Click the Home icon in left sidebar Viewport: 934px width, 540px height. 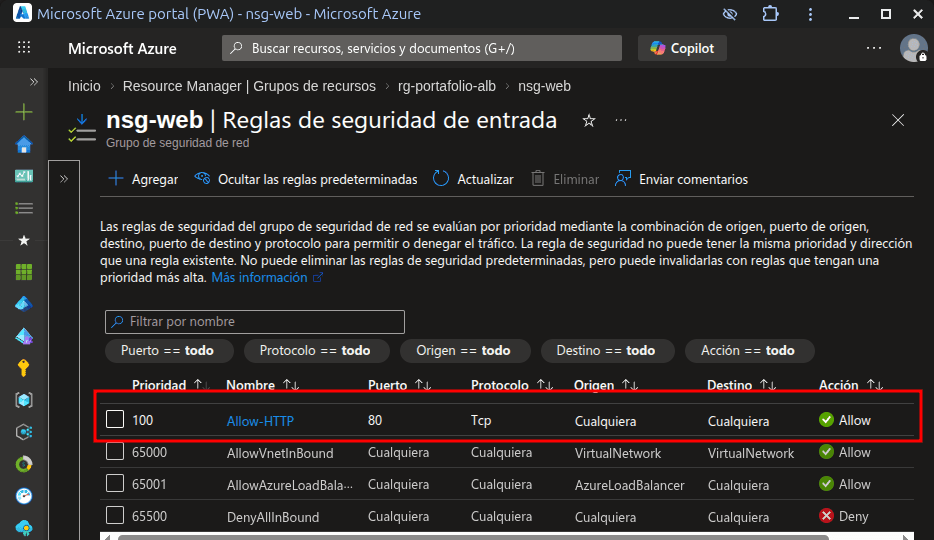pos(24,145)
